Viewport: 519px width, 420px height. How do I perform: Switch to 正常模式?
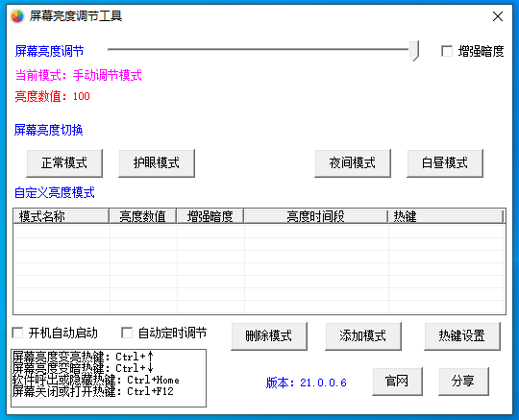point(64,163)
